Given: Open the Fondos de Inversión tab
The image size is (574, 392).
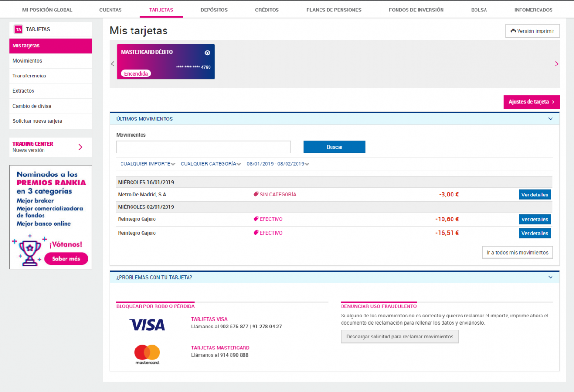Looking at the screenshot, I should (416, 10).
